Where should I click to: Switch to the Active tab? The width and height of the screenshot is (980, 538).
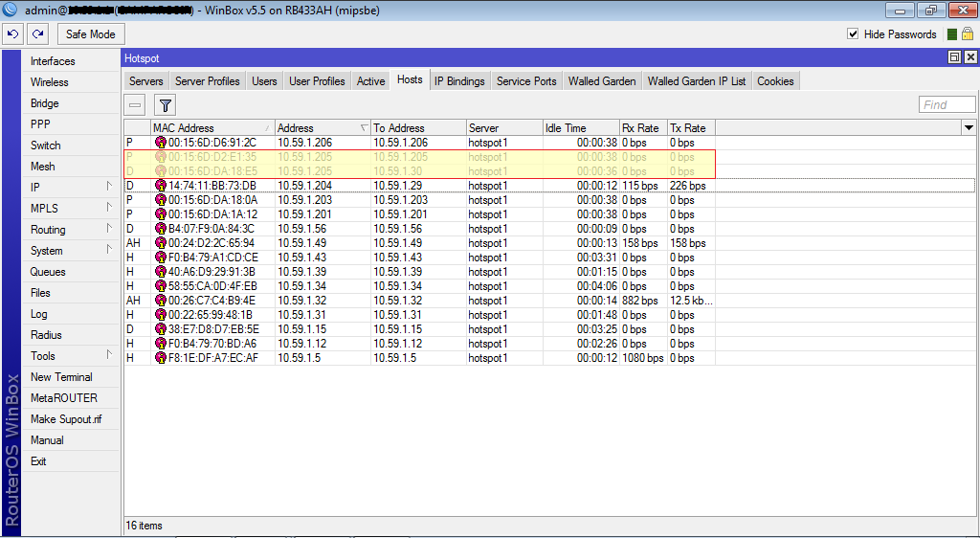(370, 81)
